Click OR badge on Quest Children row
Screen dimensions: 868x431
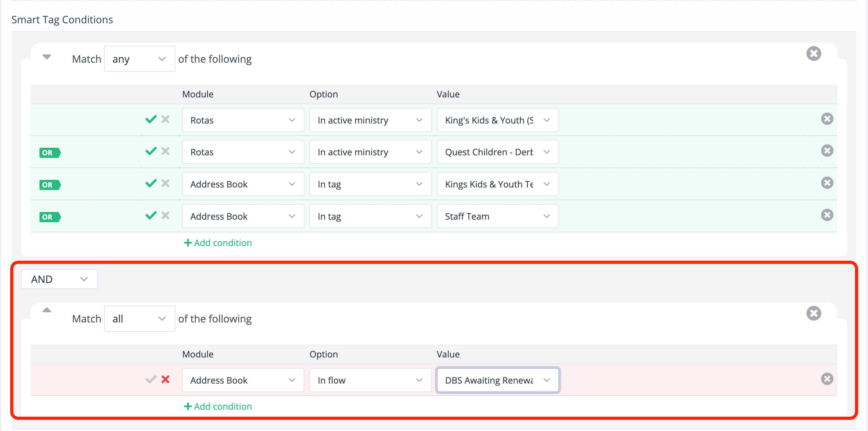pyautogui.click(x=50, y=153)
